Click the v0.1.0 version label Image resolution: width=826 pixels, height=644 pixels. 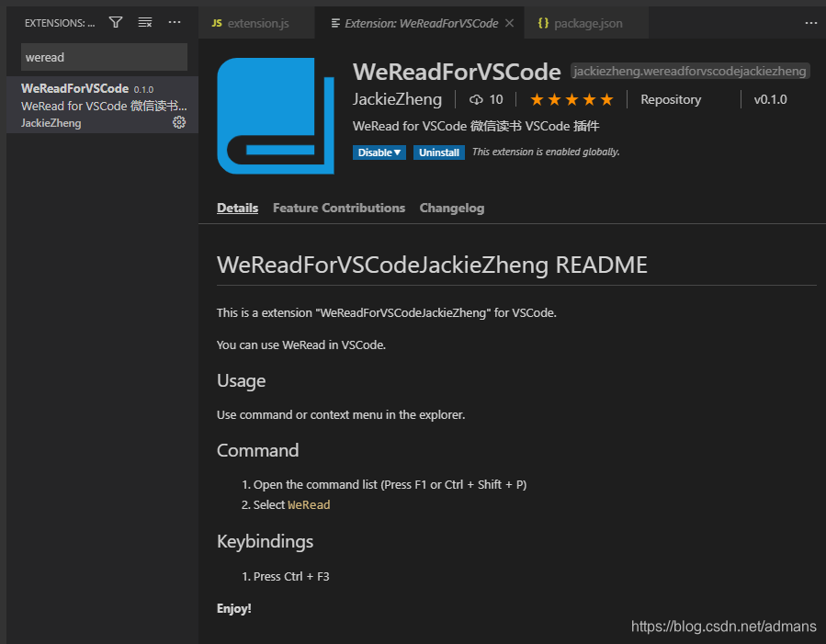pyautogui.click(x=770, y=99)
